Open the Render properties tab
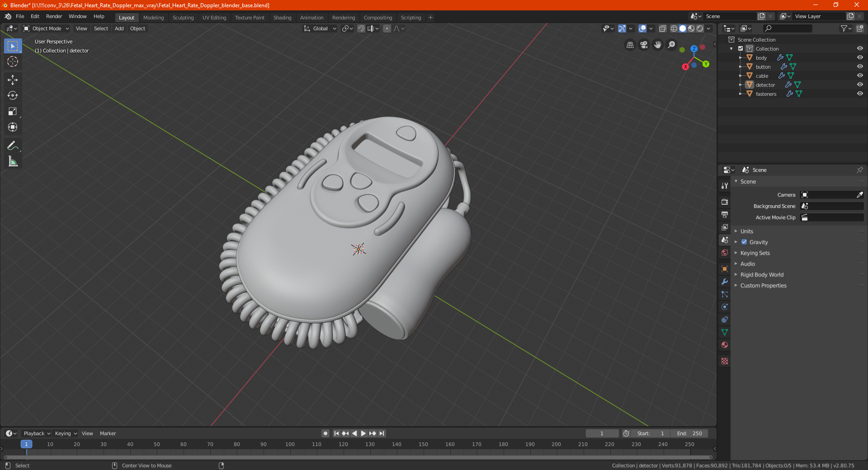This screenshot has height=470, width=868. pos(725,202)
